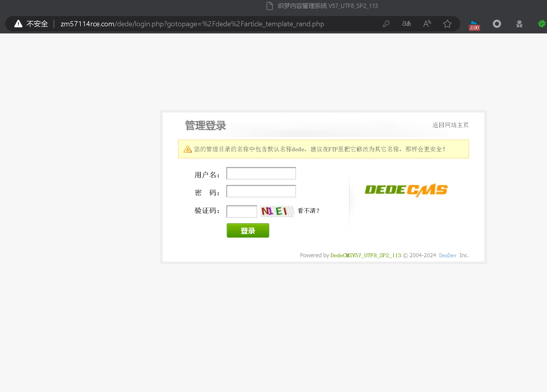
Task: Focus the 用户名 username input field
Action: click(261, 174)
